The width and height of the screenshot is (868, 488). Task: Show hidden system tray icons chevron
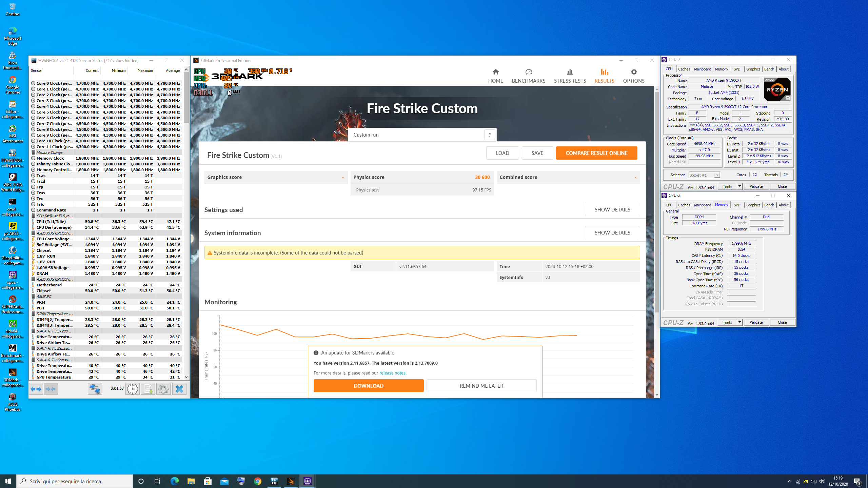coord(789,481)
